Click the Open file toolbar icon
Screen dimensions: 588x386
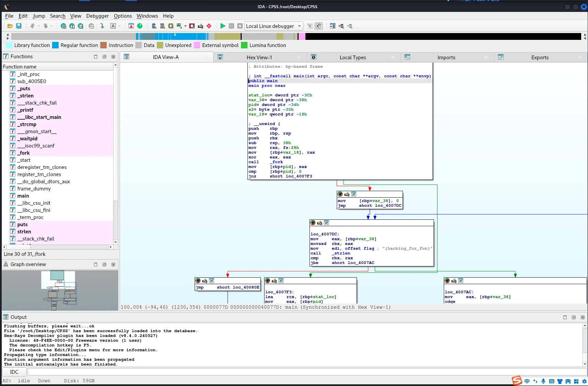[10, 26]
